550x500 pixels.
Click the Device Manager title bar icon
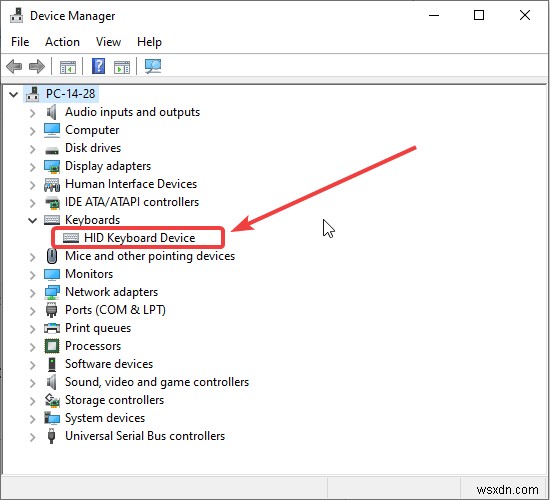point(16,15)
